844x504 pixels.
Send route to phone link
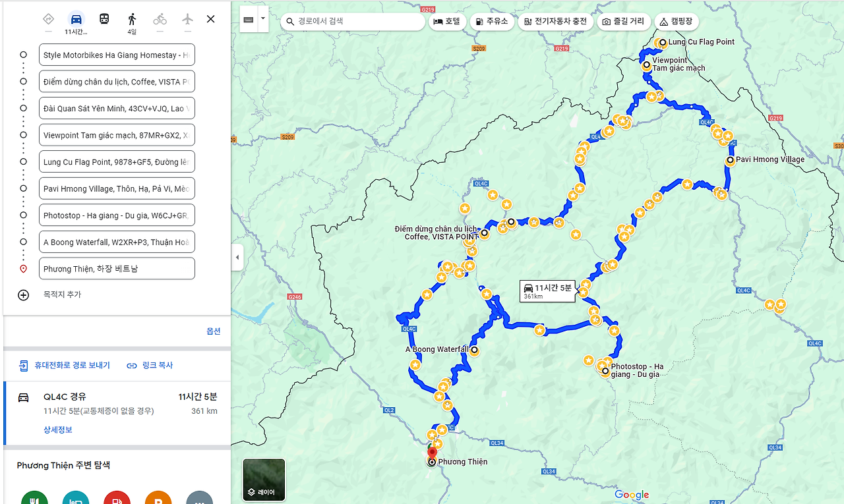[x=64, y=365]
